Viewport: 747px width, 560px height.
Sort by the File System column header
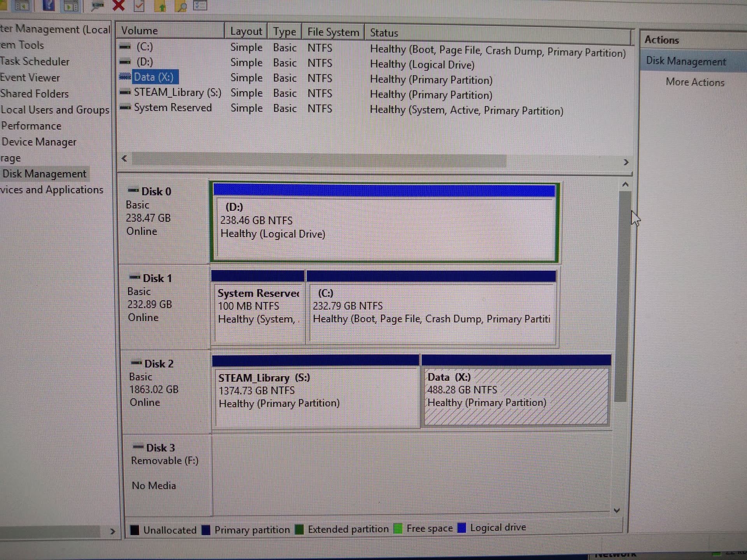pos(333,32)
